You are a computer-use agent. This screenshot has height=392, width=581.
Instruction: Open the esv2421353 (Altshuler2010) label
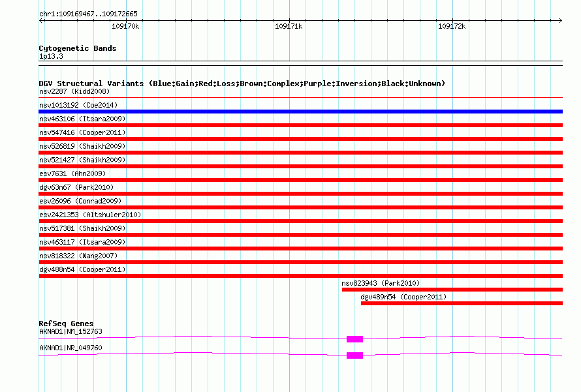click(x=90, y=215)
